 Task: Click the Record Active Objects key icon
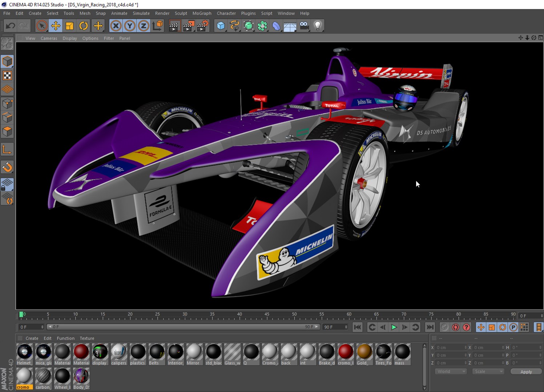pos(444,327)
